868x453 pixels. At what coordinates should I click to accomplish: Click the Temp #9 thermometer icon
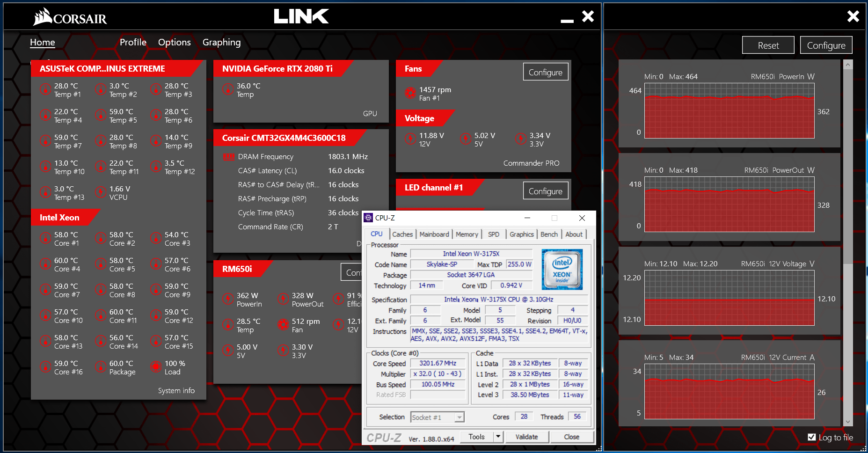tap(156, 140)
